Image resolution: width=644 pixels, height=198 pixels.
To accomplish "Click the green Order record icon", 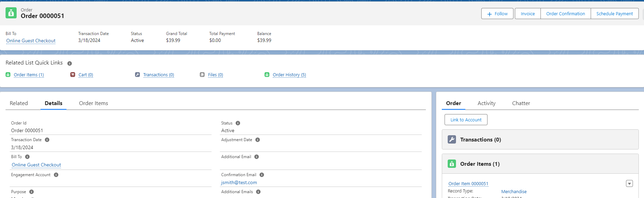I will tap(11, 13).
